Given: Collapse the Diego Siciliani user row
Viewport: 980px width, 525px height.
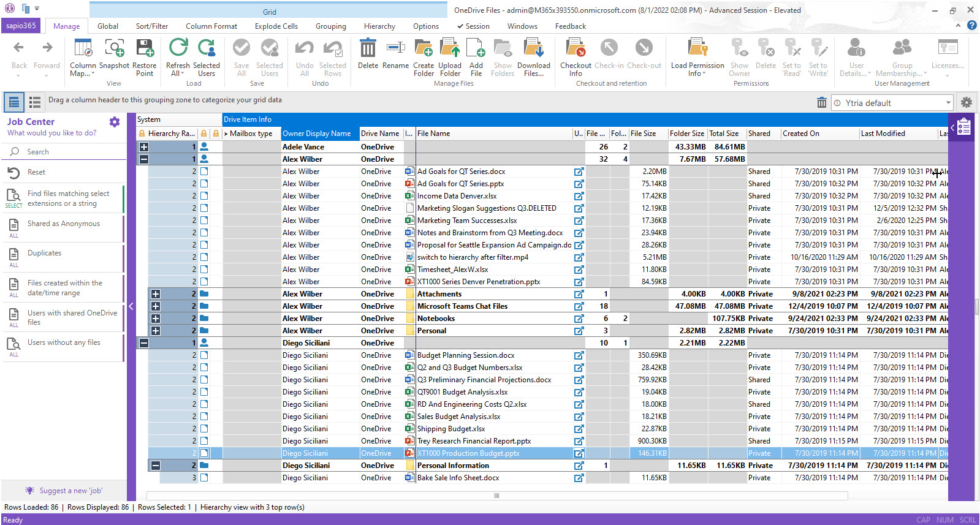Looking at the screenshot, I should coord(144,343).
